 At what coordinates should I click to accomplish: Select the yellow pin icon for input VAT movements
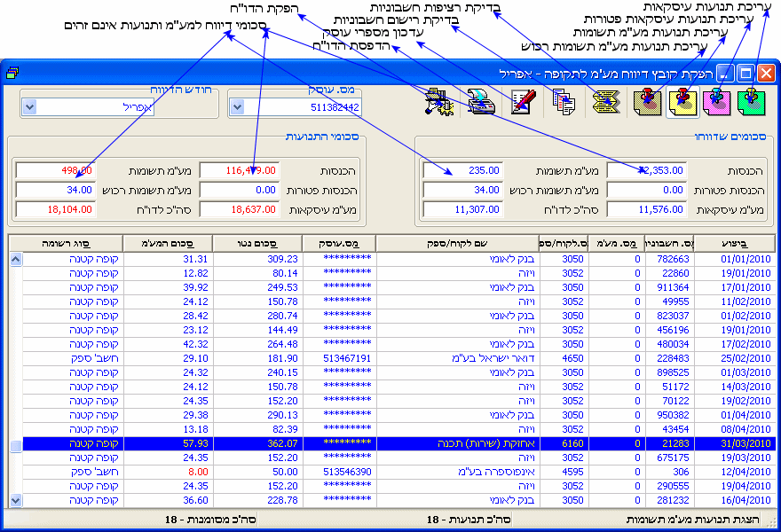pyautogui.click(x=682, y=101)
